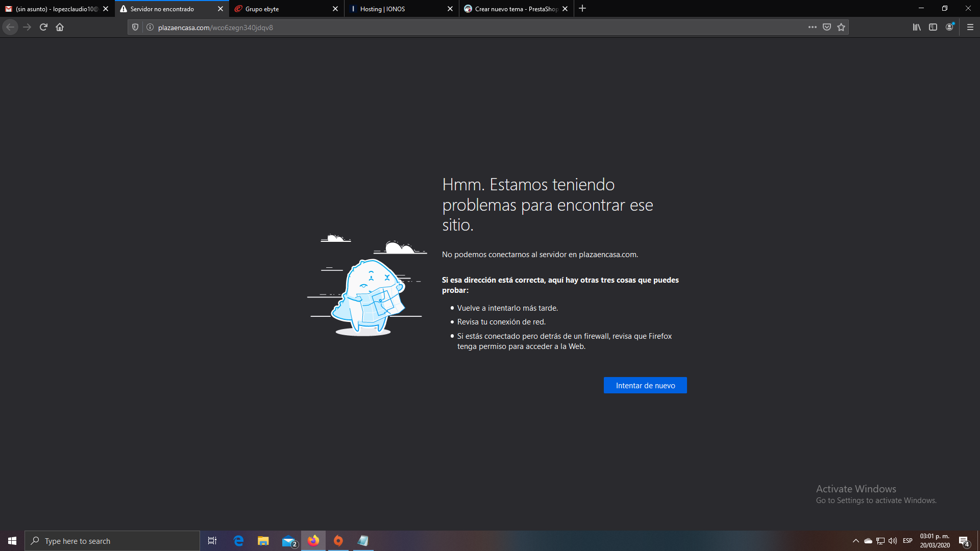980x551 pixels.
Task: Show hidden system tray icons
Action: (856, 541)
